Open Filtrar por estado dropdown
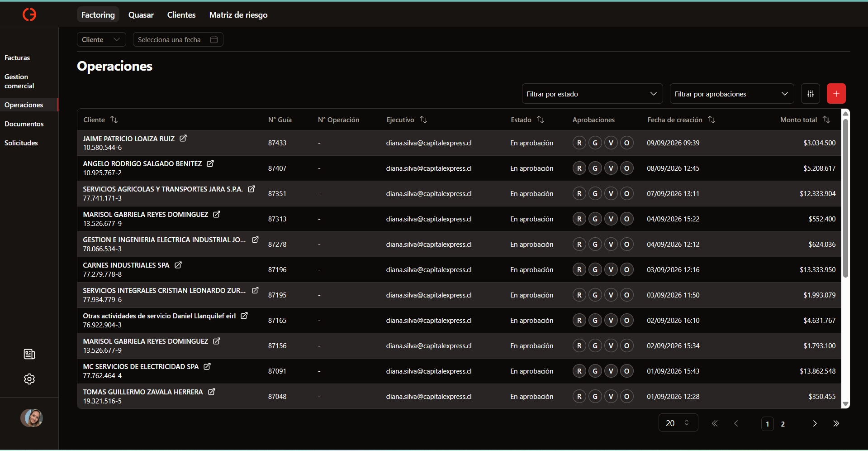Viewport: 868px width, 451px height. pos(592,94)
